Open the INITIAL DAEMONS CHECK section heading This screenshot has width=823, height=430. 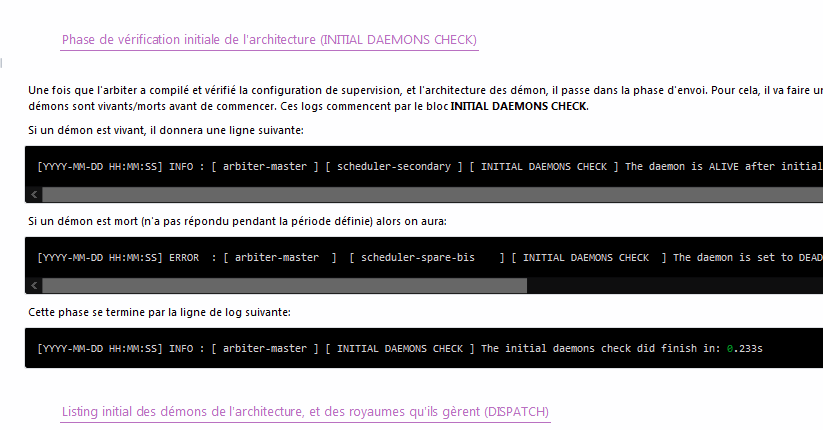pyautogui.click(x=269, y=40)
